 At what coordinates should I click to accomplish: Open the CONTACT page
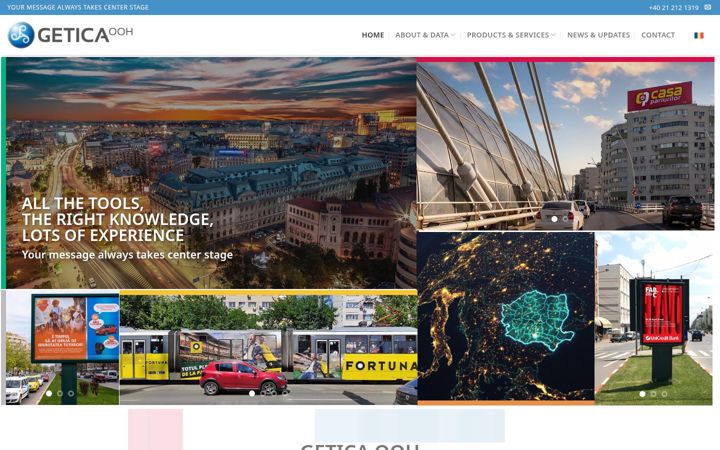pyautogui.click(x=658, y=35)
